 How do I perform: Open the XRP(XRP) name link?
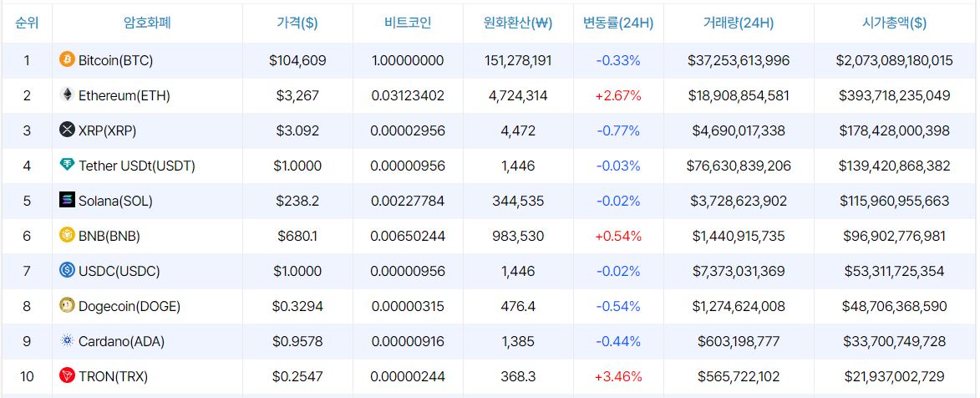(108, 130)
